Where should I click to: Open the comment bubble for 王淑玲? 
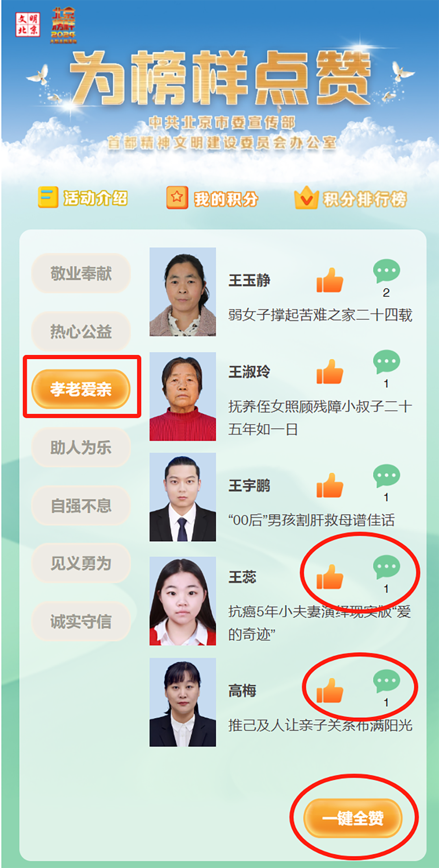[386, 362]
